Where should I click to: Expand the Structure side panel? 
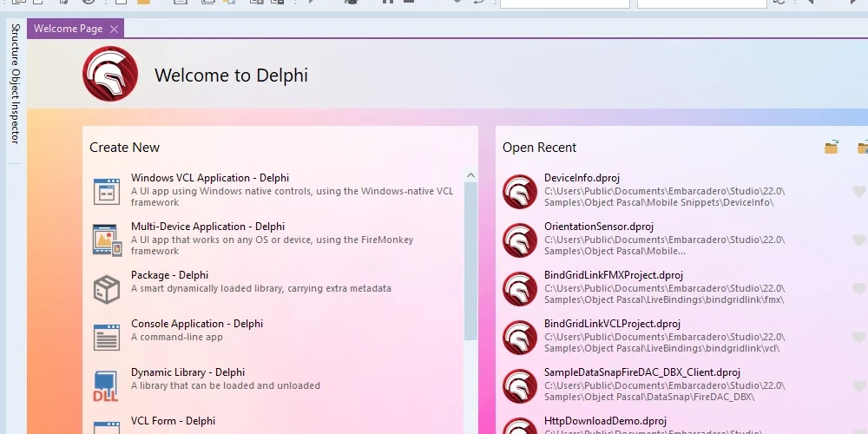(16, 44)
